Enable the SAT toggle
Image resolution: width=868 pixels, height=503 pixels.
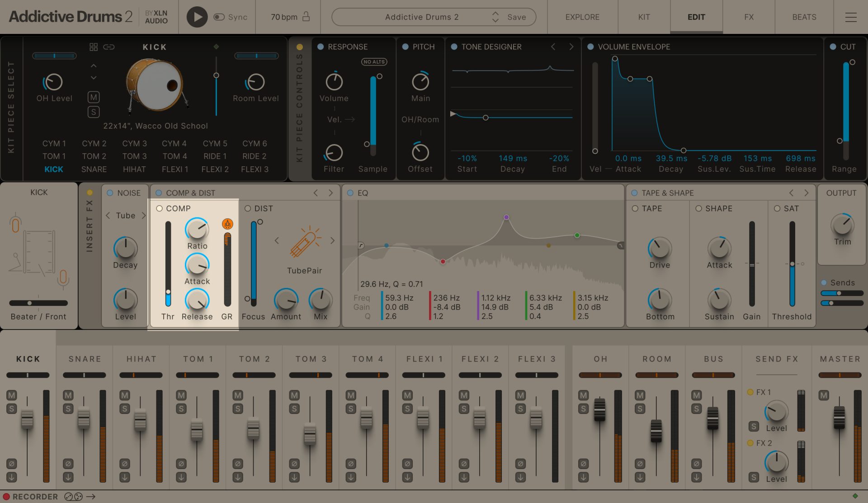(777, 208)
